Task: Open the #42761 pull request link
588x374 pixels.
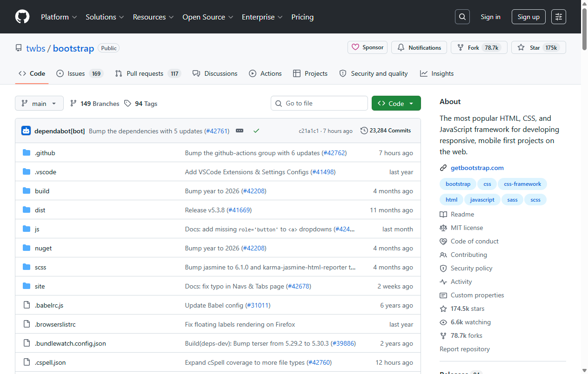Action: (218, 131)
